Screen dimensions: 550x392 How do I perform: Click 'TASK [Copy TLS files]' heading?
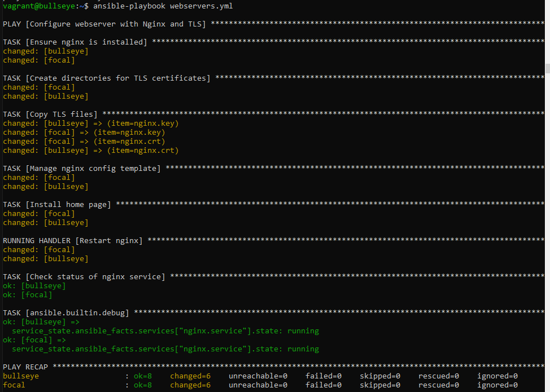tap(50, 114)
